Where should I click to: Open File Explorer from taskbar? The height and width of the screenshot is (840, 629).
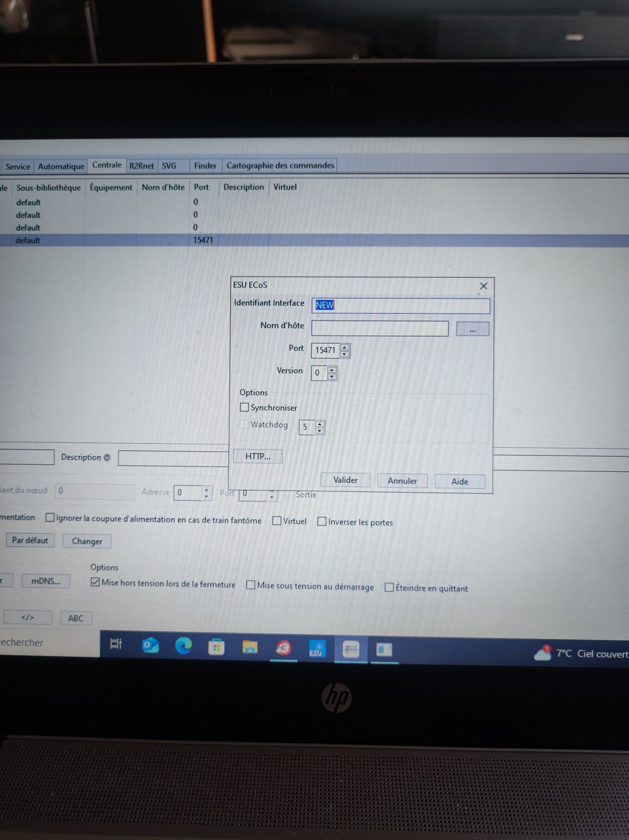[x=250, y=648]
